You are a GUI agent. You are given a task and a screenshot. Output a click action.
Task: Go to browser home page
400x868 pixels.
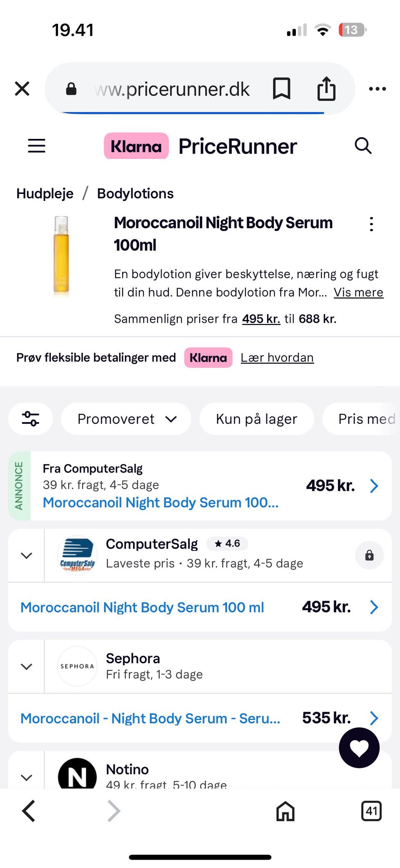pyautogui.click(x=285, y=811)
